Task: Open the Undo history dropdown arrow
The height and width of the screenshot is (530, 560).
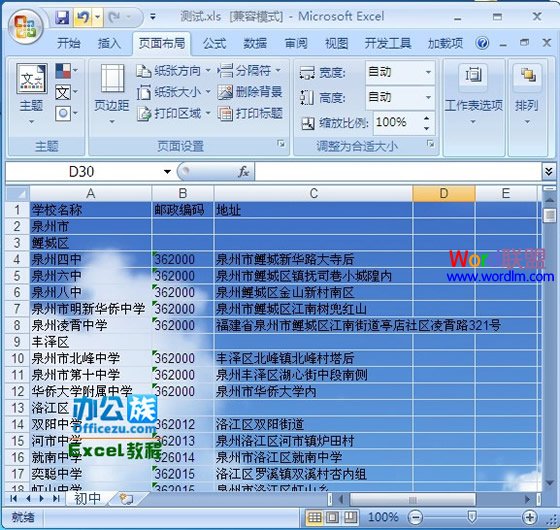Action: pos(98,17)
